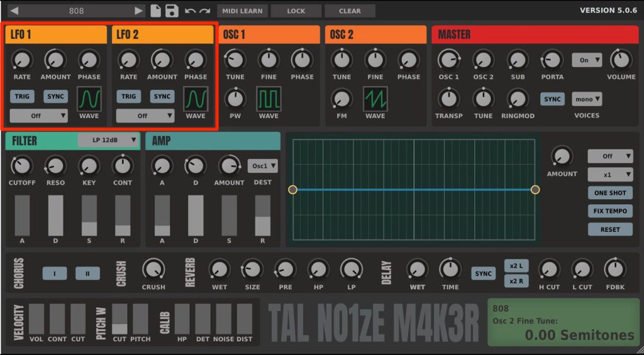Go to next preset with right arrow

pos(139,11)
